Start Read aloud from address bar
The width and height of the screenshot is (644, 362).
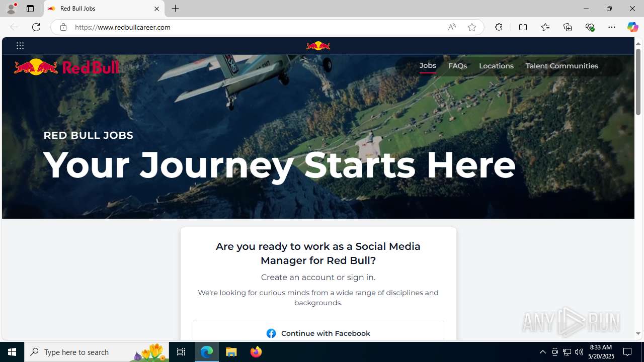pos(452,27)
